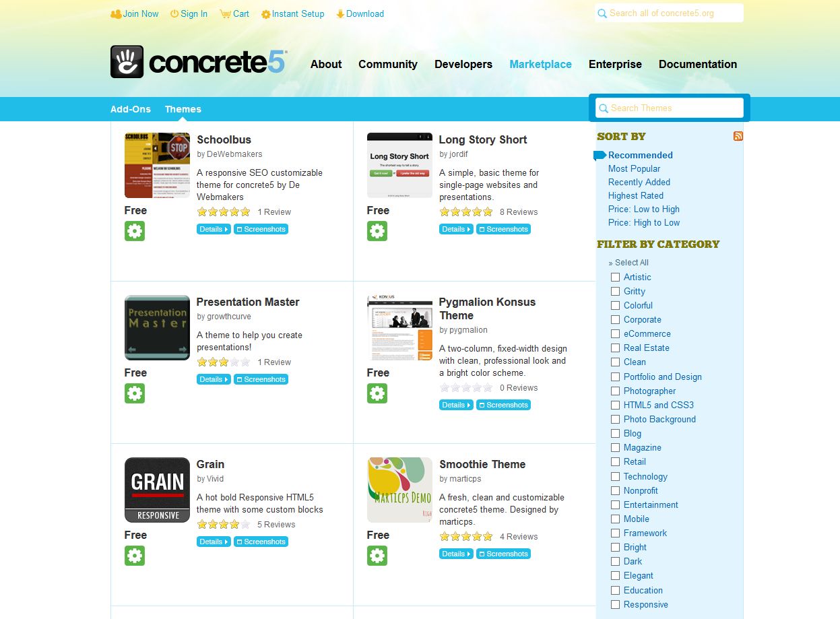View Screenshots of Schoolbus theme
840x619 pixels.
[x=261, y=229]
